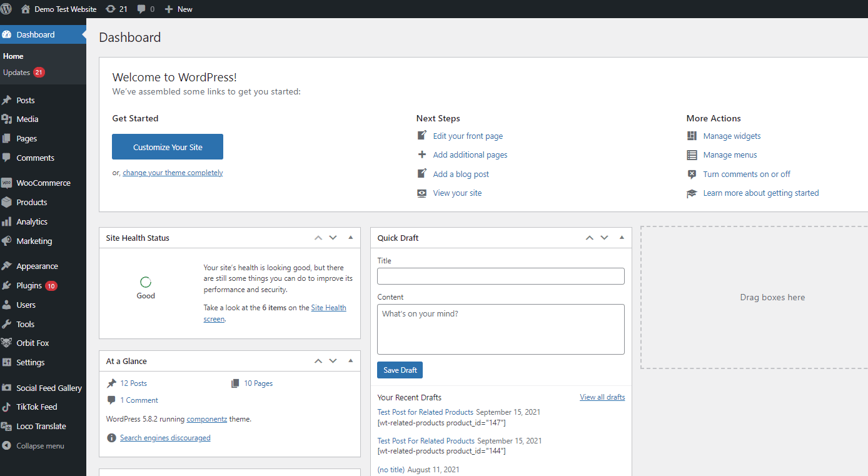Click the edit icon beside Edit your front page
868x476 pixels.
422,135
